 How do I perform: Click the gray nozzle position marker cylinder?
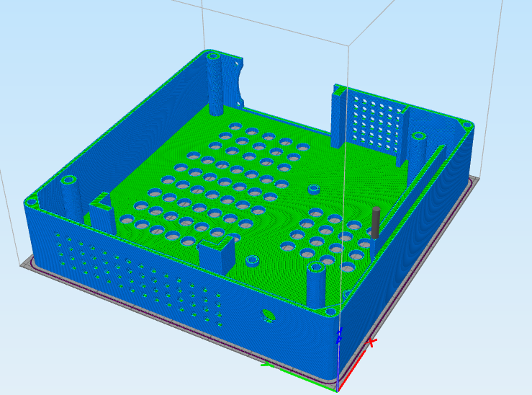[x=376, y=223]
